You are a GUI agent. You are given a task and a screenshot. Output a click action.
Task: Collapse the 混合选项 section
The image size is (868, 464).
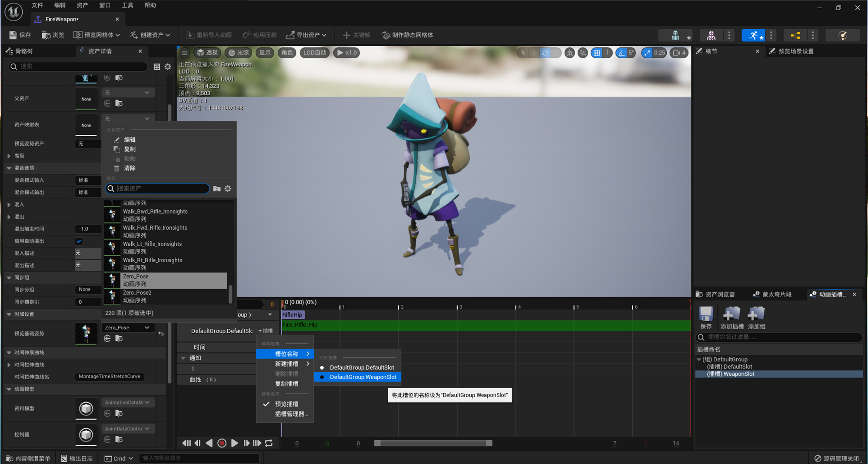pyautogui.click(x=9, y=168)
